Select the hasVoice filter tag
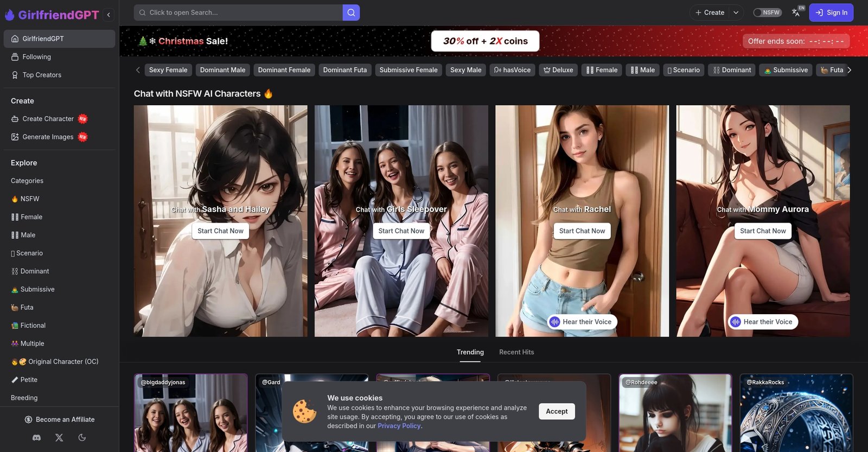Image resolution: width=868 pixels, height=452 pixels. click(x=513, y=70)
